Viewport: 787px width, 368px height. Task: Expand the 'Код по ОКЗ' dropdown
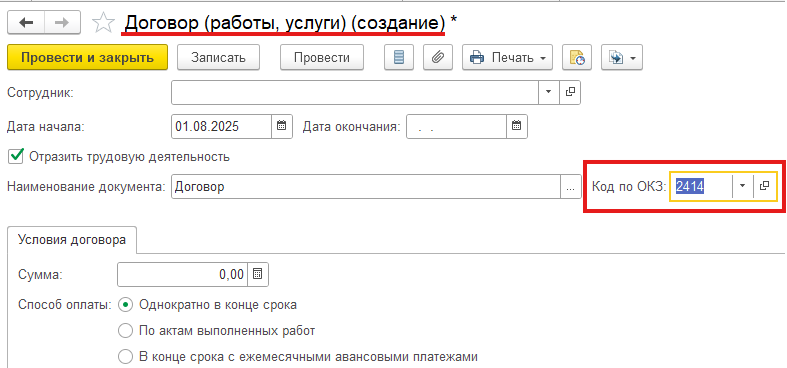[742, 186]
